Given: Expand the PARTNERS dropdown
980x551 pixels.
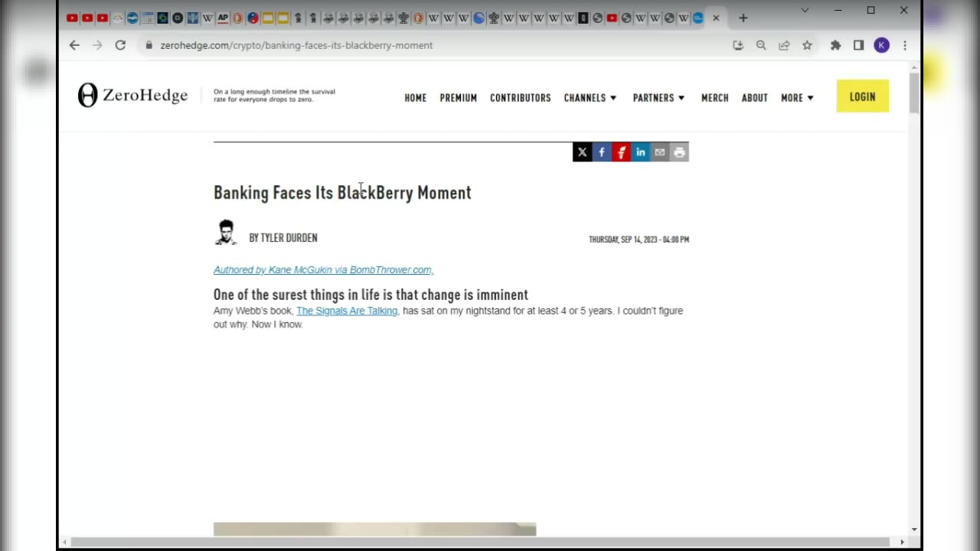Looking at the screenshot, I should pos(658,98).
